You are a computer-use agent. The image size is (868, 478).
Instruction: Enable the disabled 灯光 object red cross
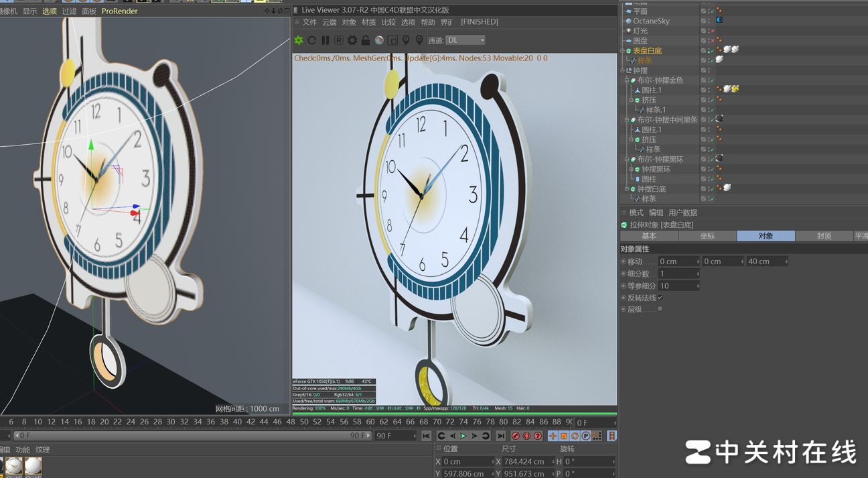pyautogui.click(x=712, y=31)
